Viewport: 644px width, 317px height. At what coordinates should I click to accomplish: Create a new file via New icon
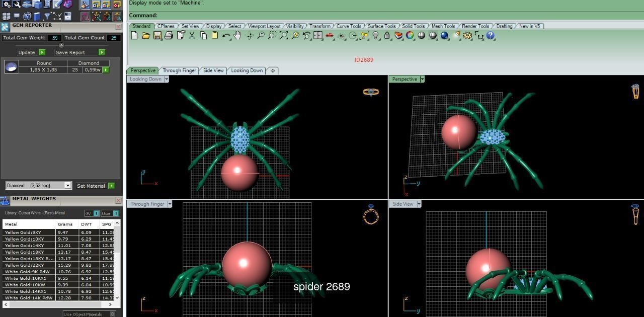134,35
